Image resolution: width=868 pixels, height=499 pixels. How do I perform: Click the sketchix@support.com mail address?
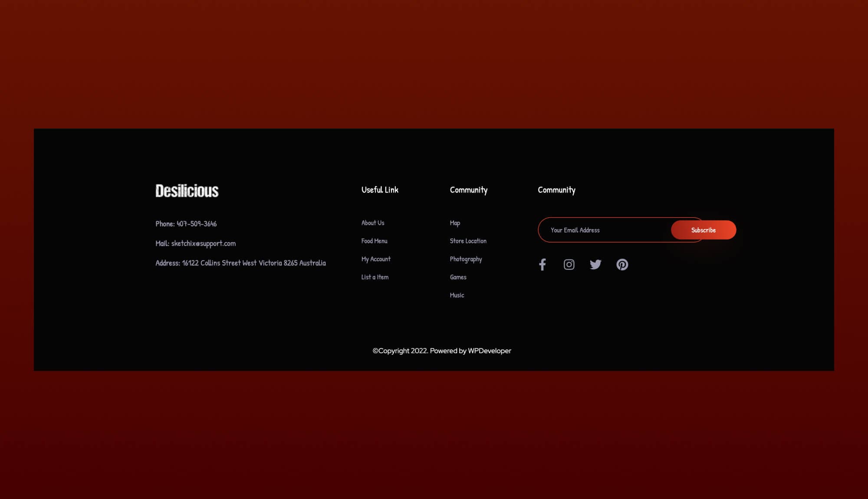(203, 243)
